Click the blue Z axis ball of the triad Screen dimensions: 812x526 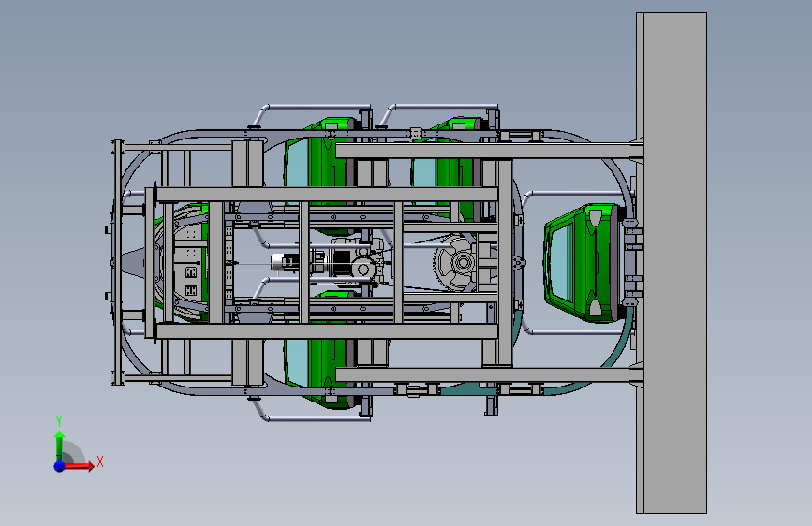pyautogui.click(x=59, y=466)
